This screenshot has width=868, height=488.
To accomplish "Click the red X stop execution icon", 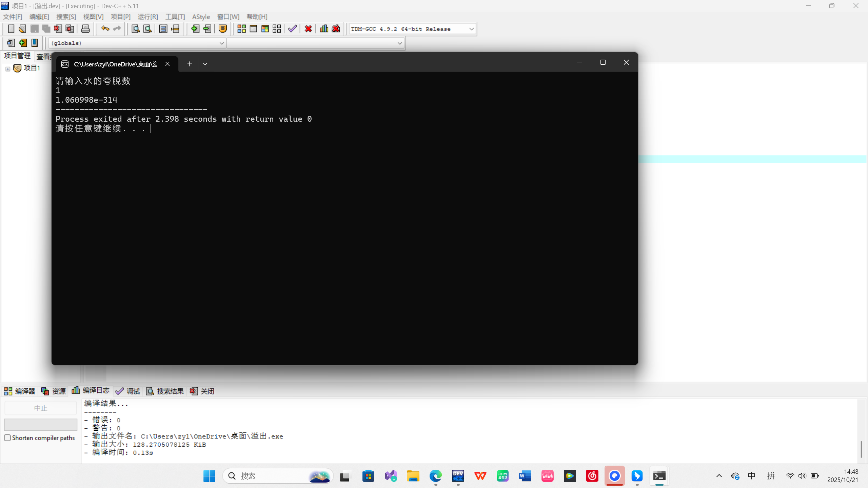I will coord(308,29).
